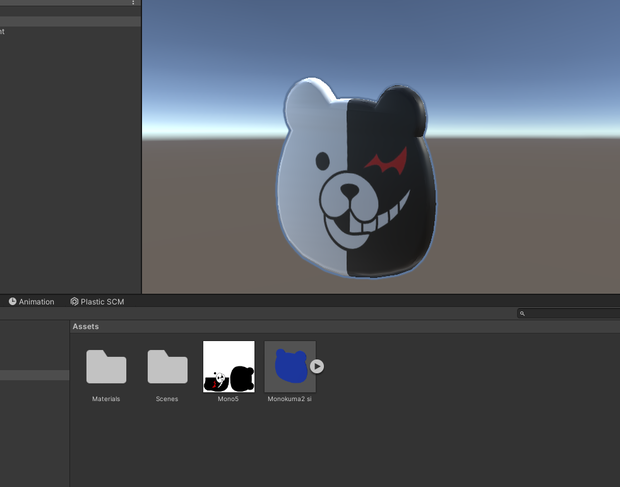Click the Plastic SCM tab icon

point(74,302)
